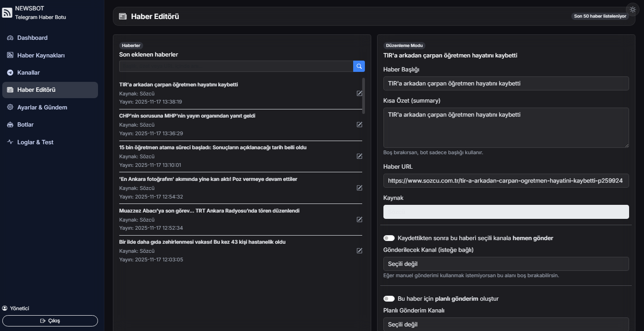This screenshot has width=644, height=331.
Task: Click the Çıkış logout button
Action: [x=50, y=321]
